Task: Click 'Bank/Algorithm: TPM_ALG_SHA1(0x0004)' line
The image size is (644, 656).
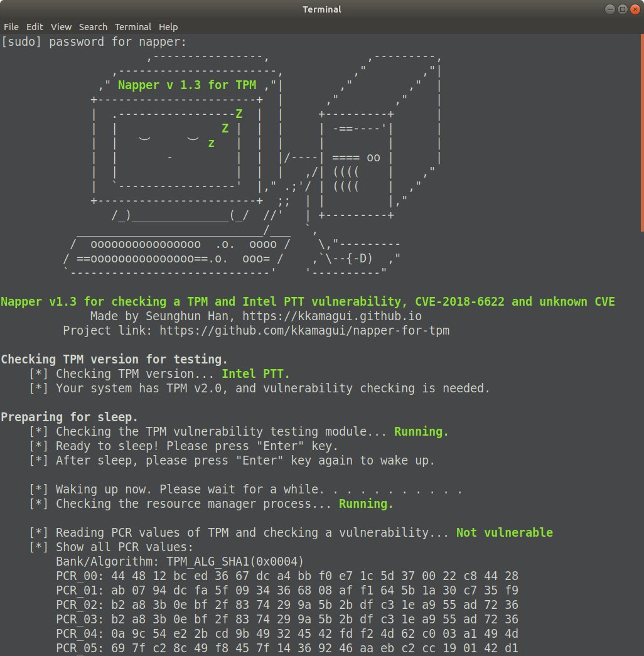Action: coord(180,561)
